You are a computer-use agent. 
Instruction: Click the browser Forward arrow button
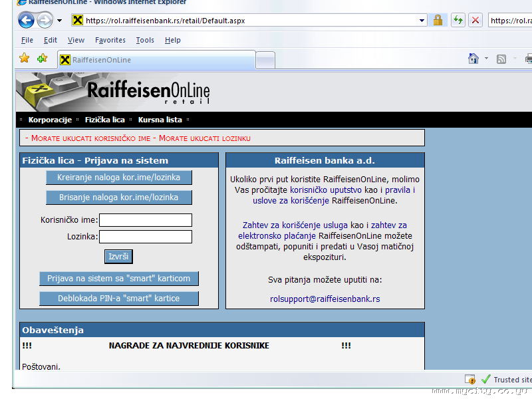tap(45, 21)
